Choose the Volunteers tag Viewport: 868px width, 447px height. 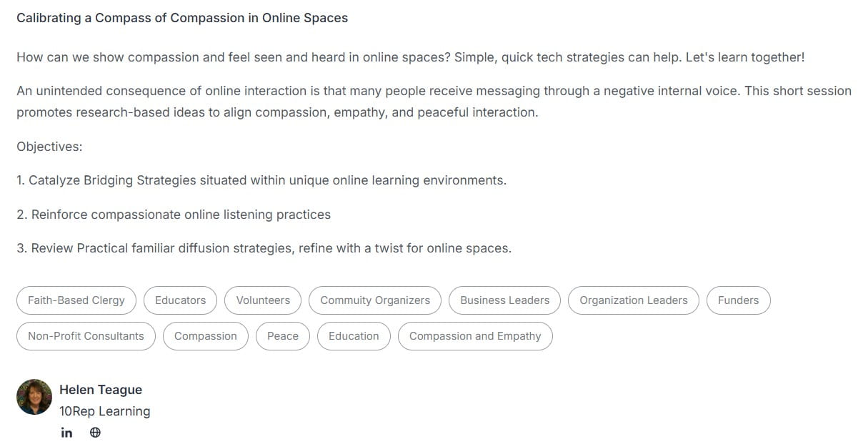tap(263, 300)
